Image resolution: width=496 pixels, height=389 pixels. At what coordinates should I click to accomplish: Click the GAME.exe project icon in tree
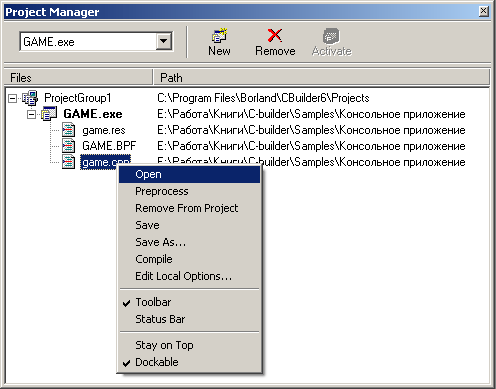pos(49,114)
